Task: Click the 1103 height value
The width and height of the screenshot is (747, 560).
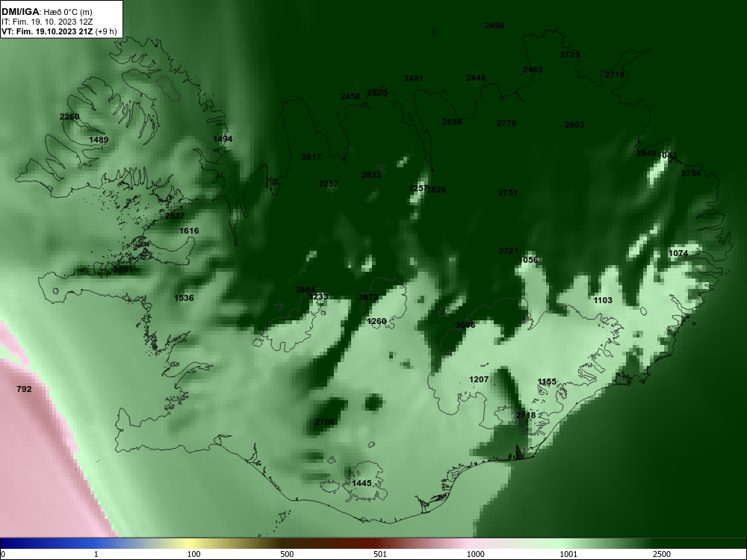Action: [603, 300]
